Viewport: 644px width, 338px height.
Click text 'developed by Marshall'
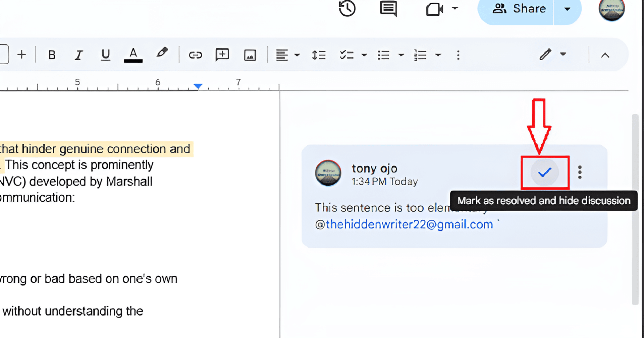coord(91,182)
